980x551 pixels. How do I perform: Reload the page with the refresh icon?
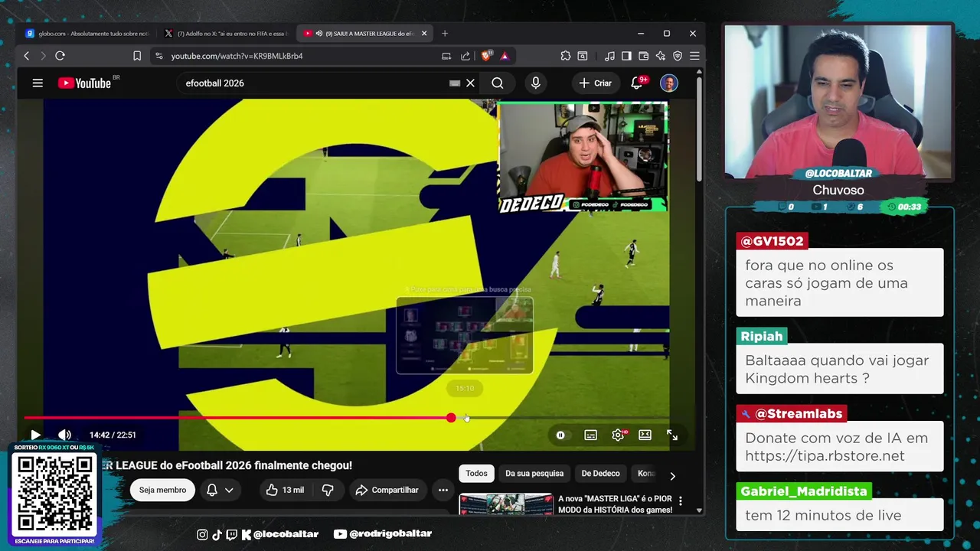point(60,56)
